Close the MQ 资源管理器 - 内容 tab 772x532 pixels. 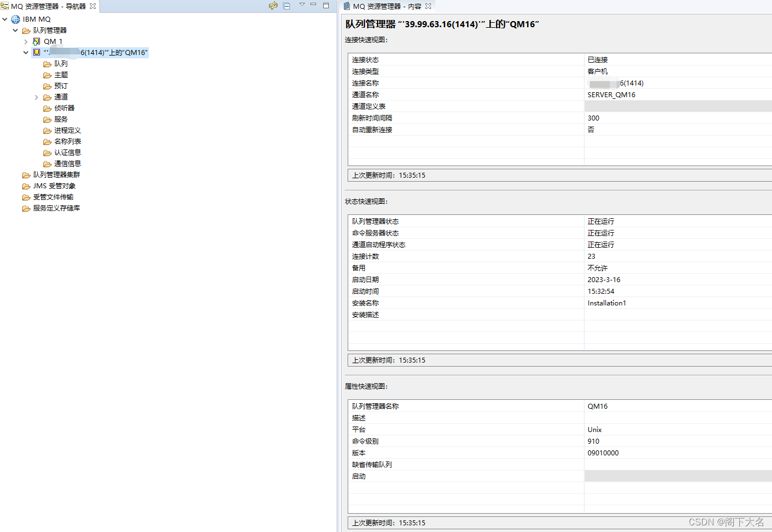(428, 6)
